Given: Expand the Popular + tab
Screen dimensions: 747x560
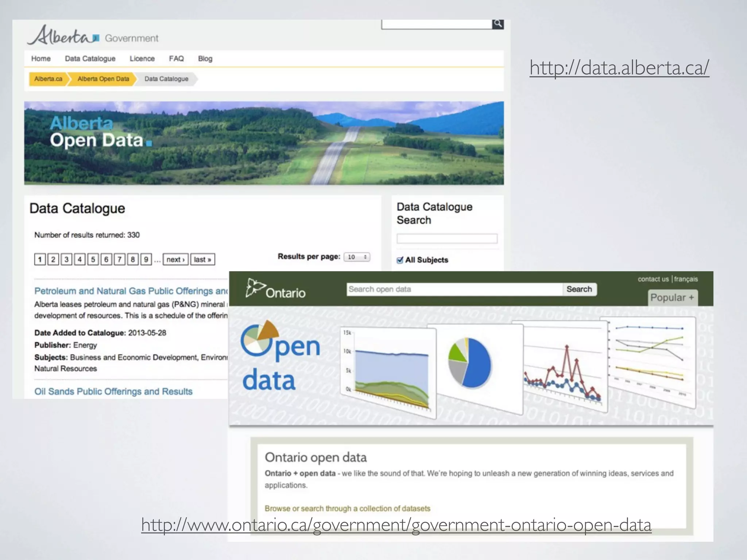Looking at the screenshot, I should point(672,297).
